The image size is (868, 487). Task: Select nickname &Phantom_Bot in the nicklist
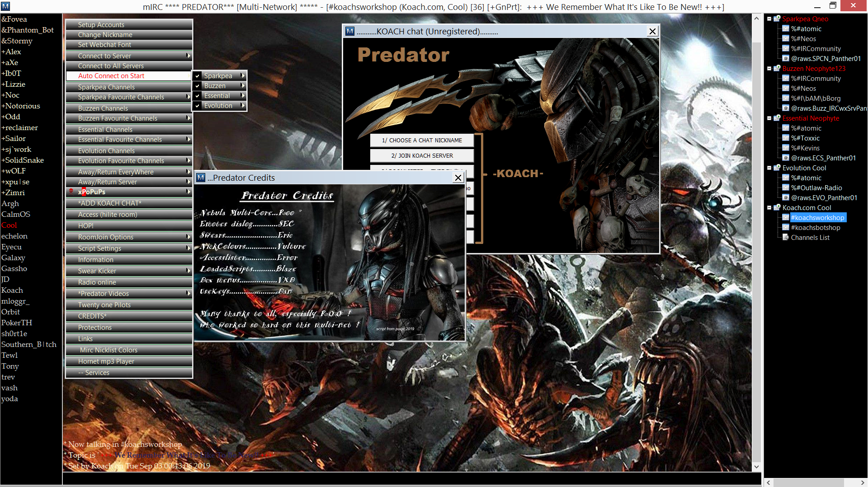[x=28, y=30]
